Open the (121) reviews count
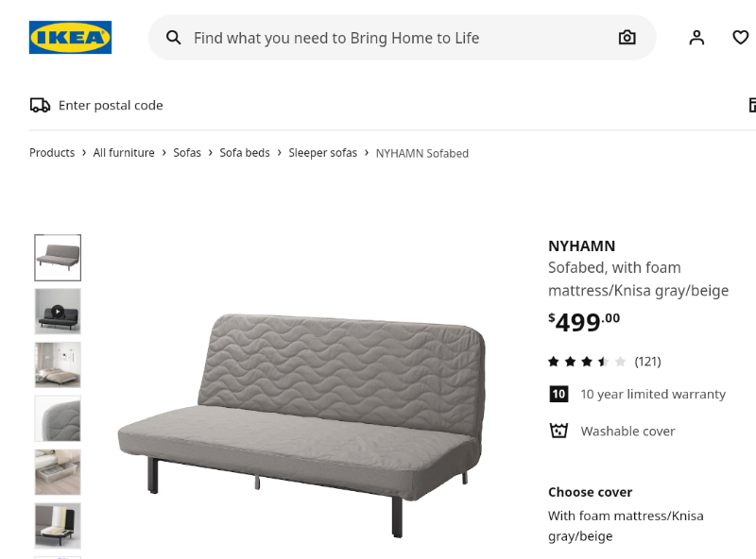The image size is (756, 559). [647, 362]
